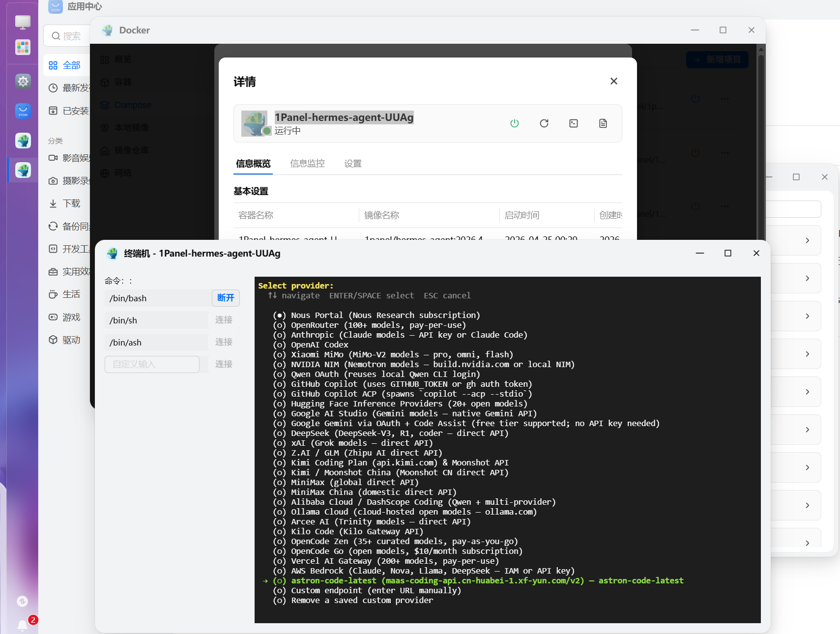
Task: Open the settings gear in the left dock
Action: 23,81
